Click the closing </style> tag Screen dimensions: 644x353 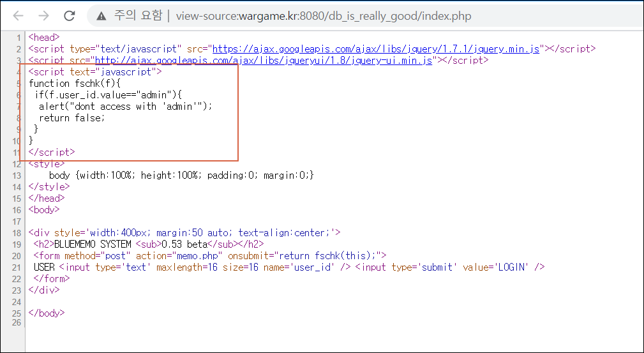(x=49, y=186)
